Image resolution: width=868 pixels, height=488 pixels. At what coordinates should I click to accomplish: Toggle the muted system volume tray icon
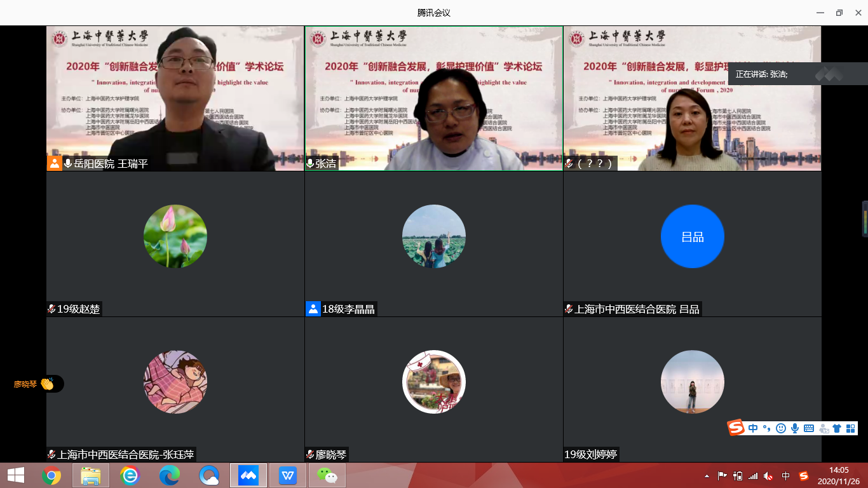(x=768, y=476)
